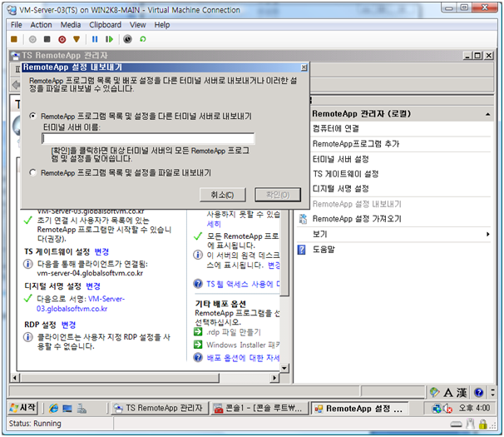Open the File menu
The width and height of the screenshot is (504, 437).
(x=17, y=25)
